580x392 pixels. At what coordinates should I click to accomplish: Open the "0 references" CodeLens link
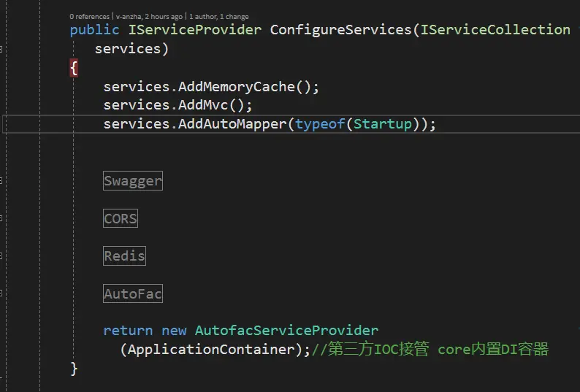90,17
